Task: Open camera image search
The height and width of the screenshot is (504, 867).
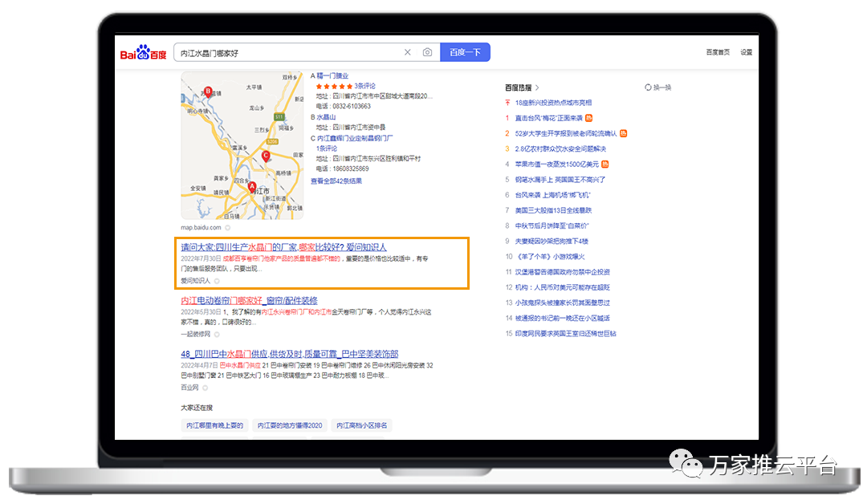Action: pos(427,52)
